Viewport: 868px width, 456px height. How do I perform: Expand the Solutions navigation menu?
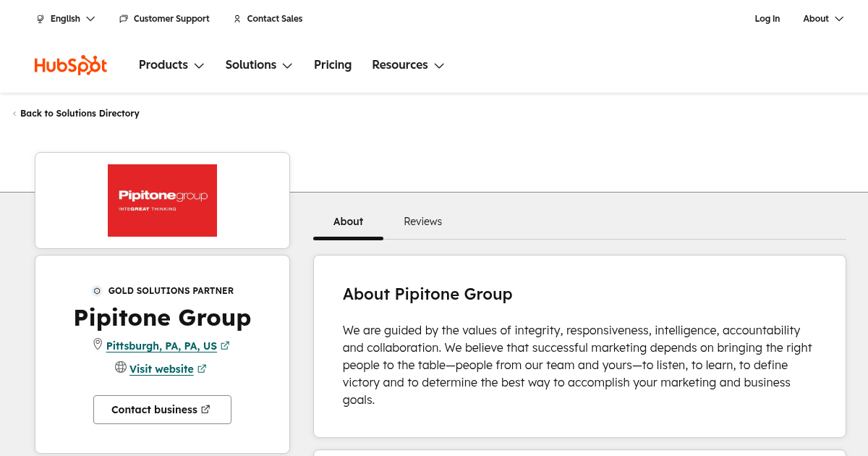(259, 65)
